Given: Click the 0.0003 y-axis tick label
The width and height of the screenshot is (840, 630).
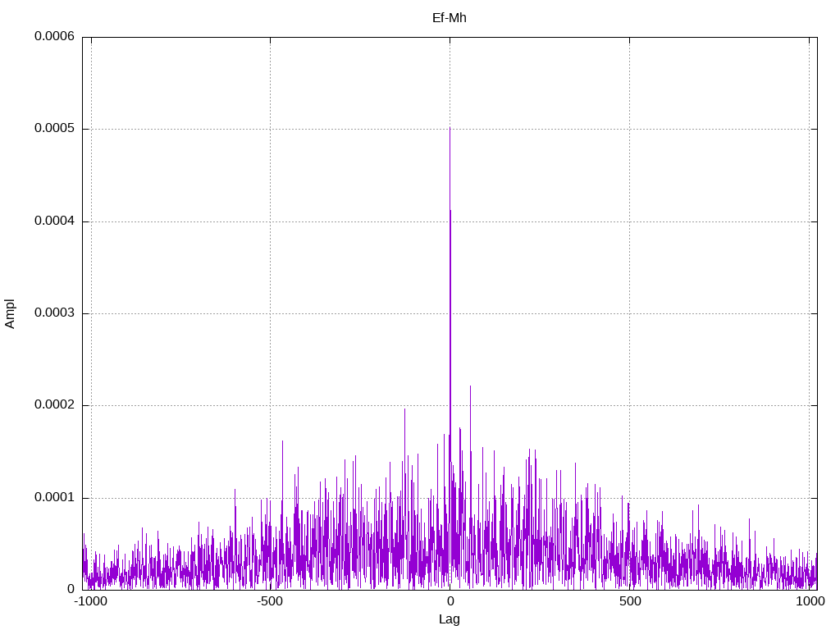Looking at the screenshot, I should click(x=55, y=313).
